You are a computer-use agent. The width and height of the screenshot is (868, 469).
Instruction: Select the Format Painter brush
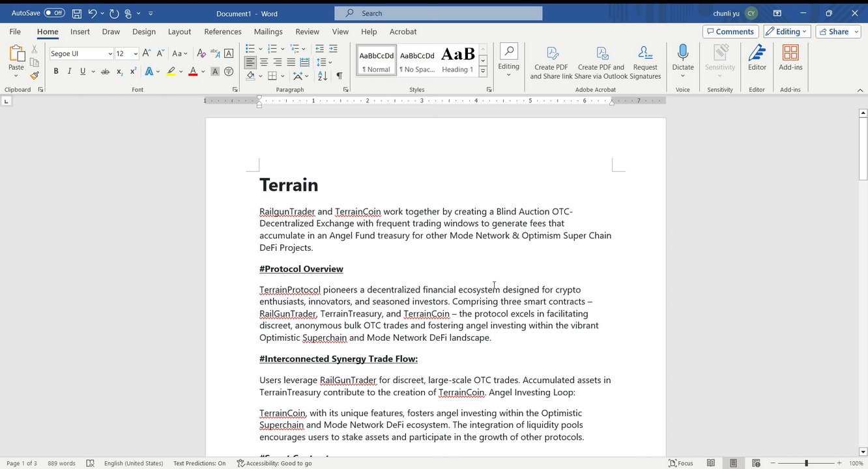[x=35, y=76]
